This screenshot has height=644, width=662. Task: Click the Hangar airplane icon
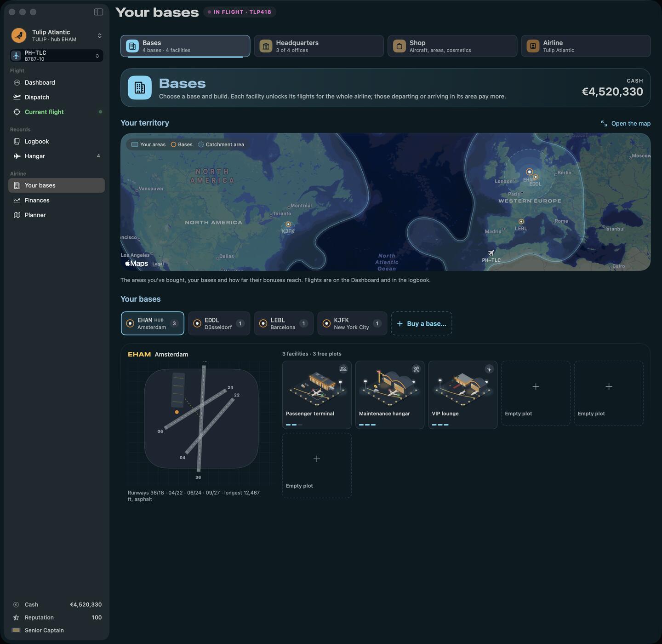click(x=17, y=156)
